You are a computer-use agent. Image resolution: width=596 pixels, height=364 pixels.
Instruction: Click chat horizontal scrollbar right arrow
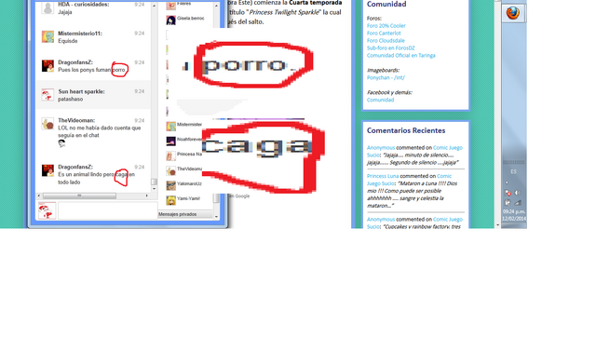click(147, 195)
